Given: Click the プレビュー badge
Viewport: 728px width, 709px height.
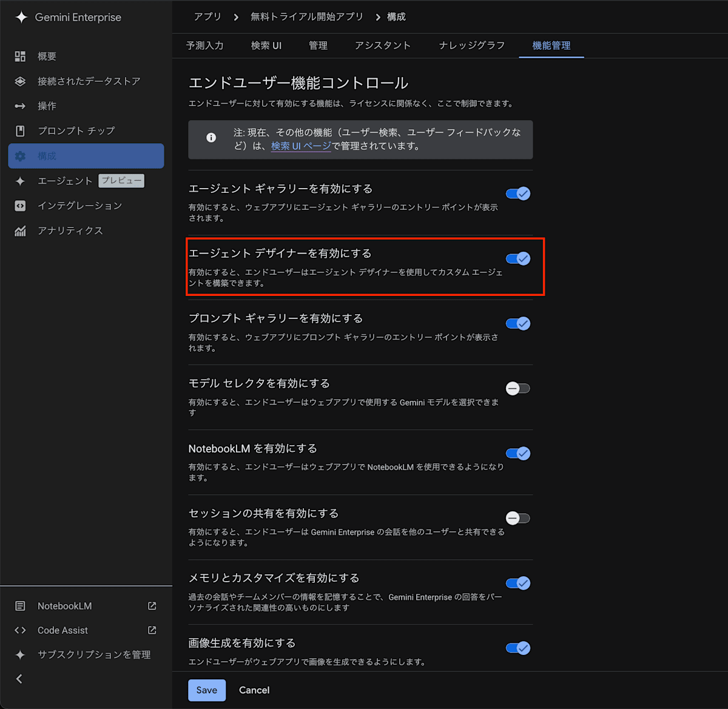Looking at the screenshot, I should 121,181.
